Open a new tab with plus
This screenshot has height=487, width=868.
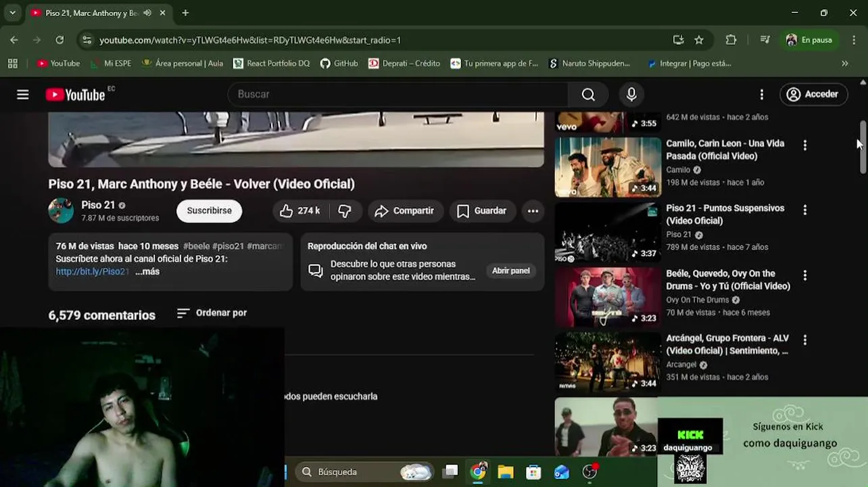point(185,13)
